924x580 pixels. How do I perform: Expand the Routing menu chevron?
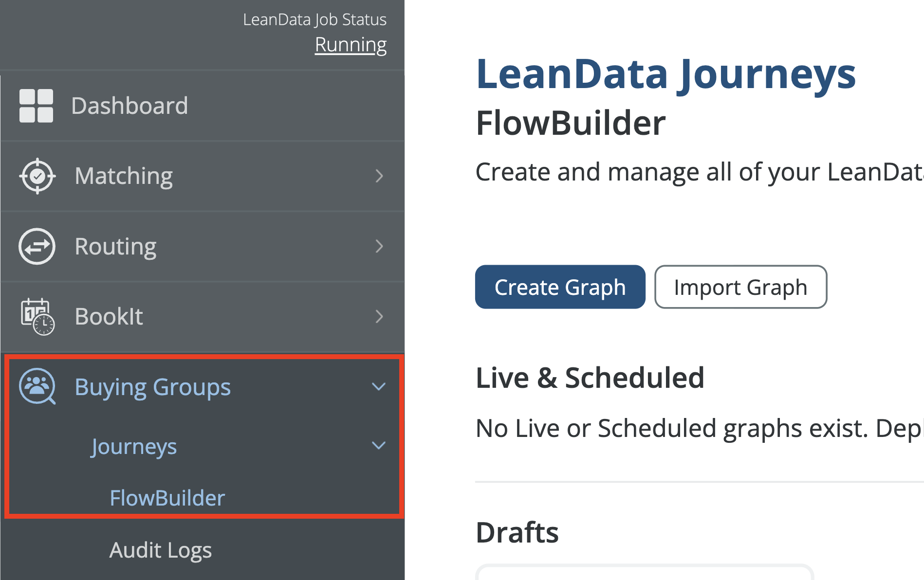click(x=379, y=246)
